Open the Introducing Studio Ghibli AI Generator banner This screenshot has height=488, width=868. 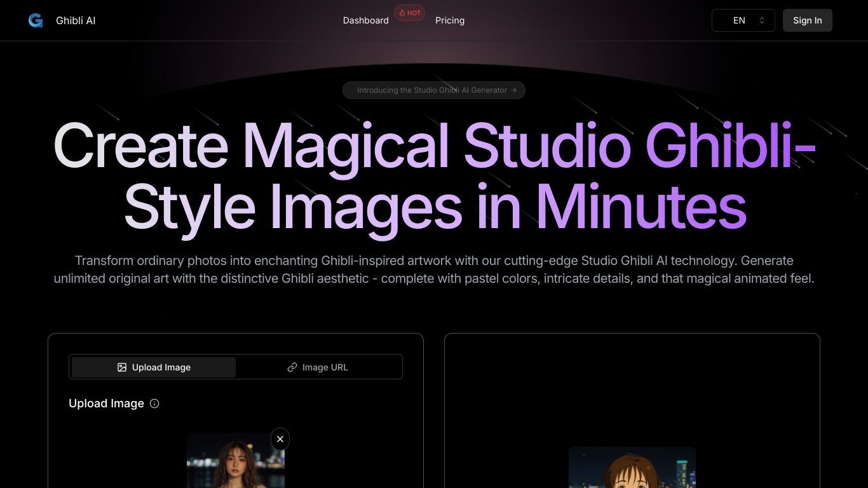[x=434, y=90]
